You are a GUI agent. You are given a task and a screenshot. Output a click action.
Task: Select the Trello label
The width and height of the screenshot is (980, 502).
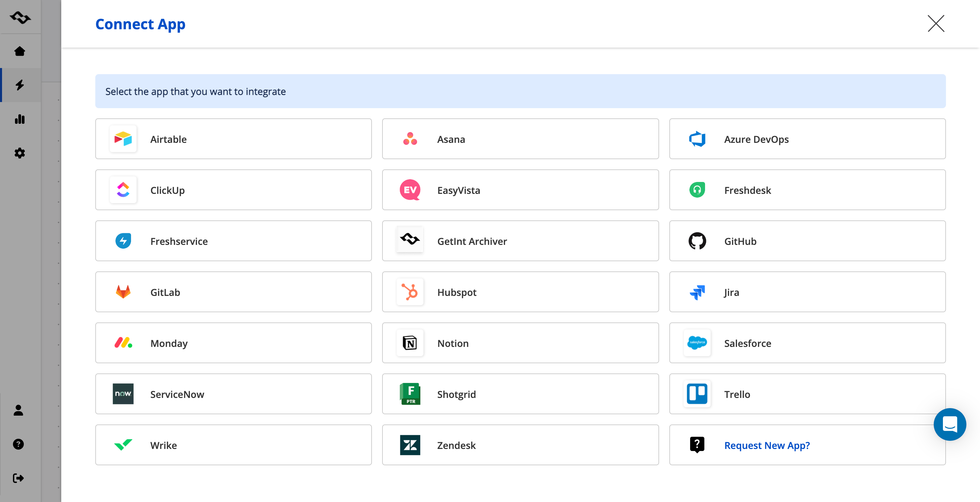pyautogui.click(x=737, y=394)
